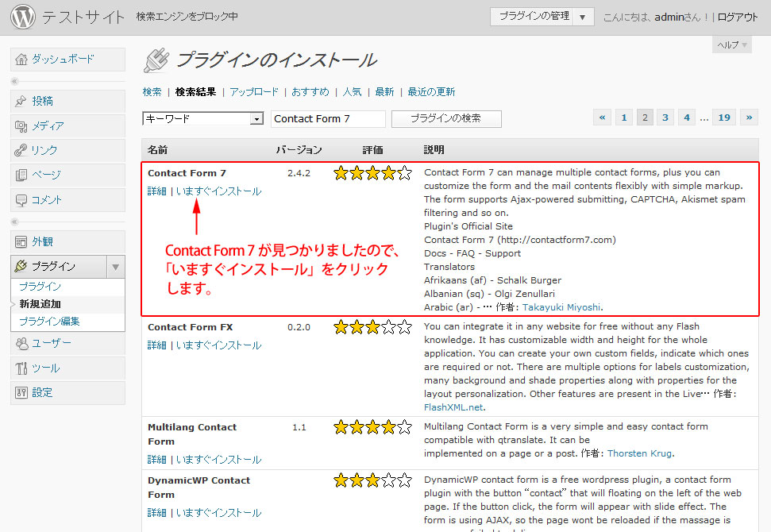Visit author Thorsten Krug link
This screenshot has width=771, height=532.
tap(639, 453)
